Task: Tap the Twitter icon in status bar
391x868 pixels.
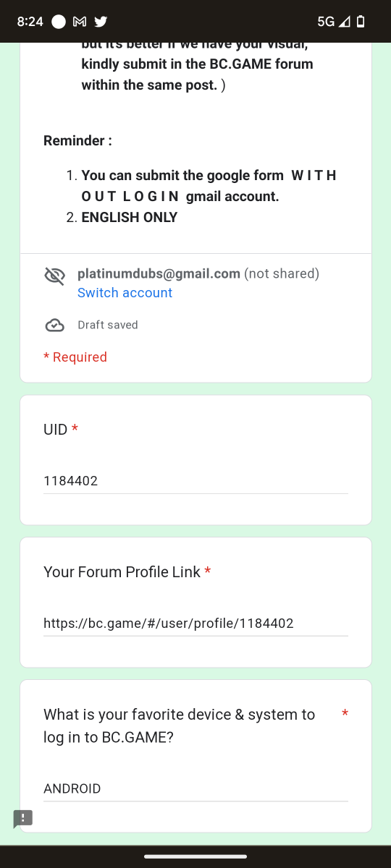Action: pos(101,22)
